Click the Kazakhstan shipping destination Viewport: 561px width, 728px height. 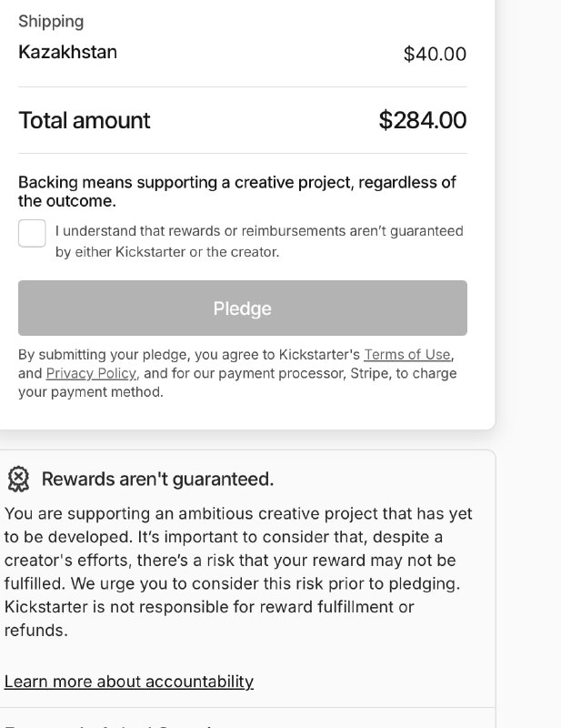[67, 52]
